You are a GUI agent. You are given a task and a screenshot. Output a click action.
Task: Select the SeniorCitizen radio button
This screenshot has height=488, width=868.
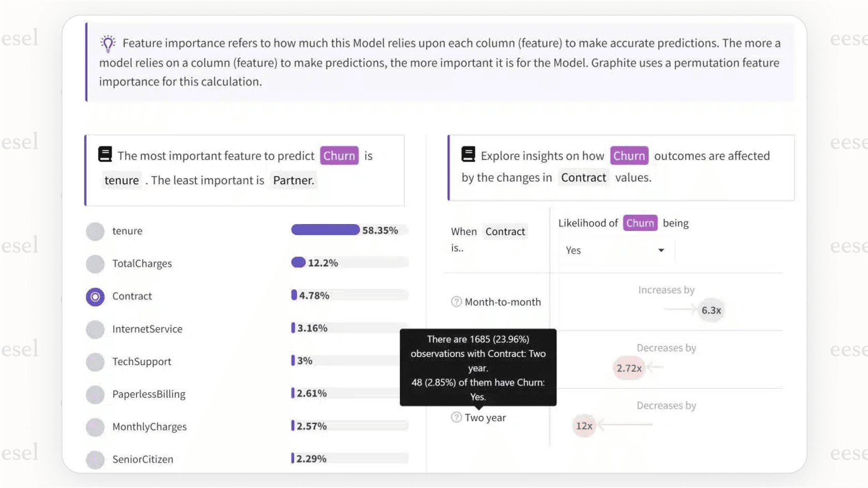(x=95, y=460)
